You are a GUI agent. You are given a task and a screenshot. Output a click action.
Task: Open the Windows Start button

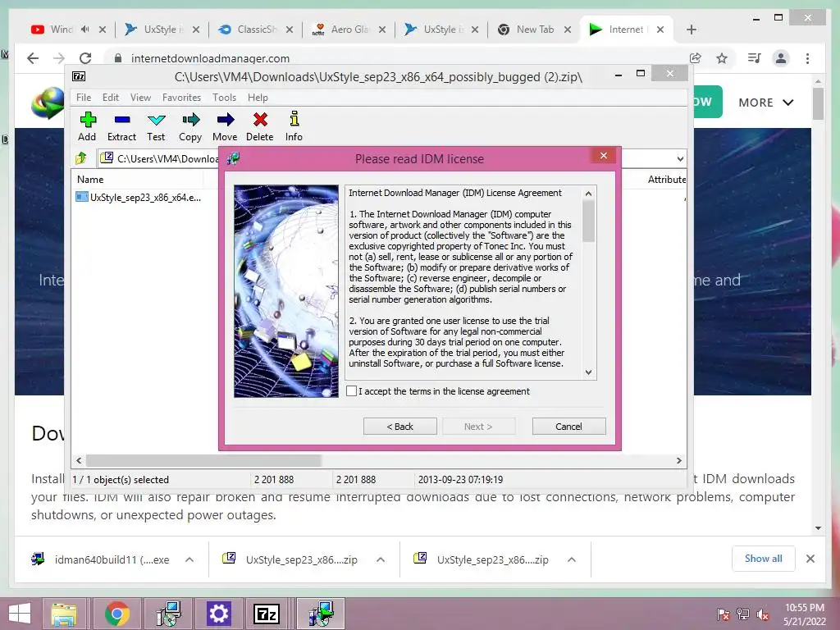coord(20,614)
